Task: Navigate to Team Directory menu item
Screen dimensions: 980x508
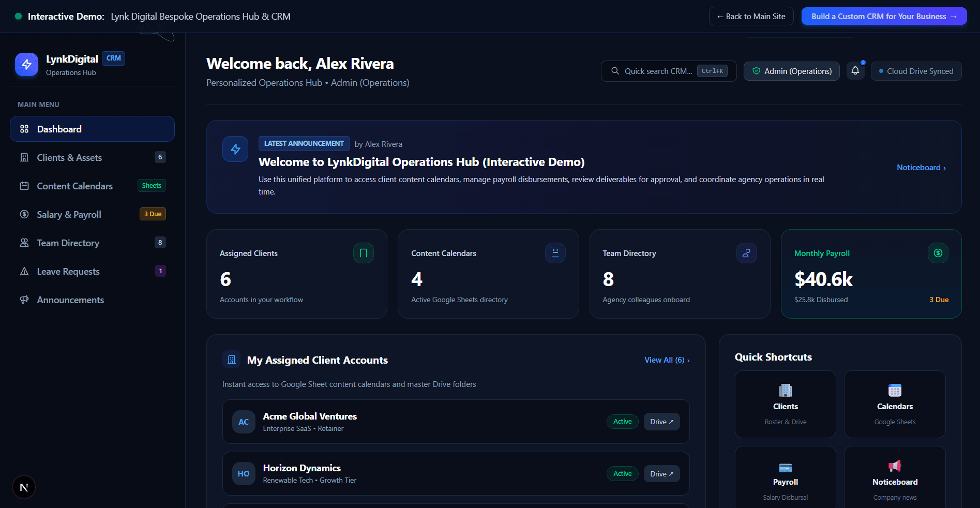Action: [92, 243]
